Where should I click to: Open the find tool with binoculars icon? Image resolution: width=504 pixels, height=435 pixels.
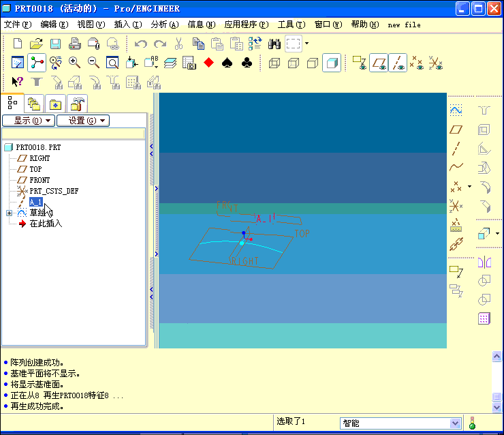pyautogui.click(x=274, y=44)
